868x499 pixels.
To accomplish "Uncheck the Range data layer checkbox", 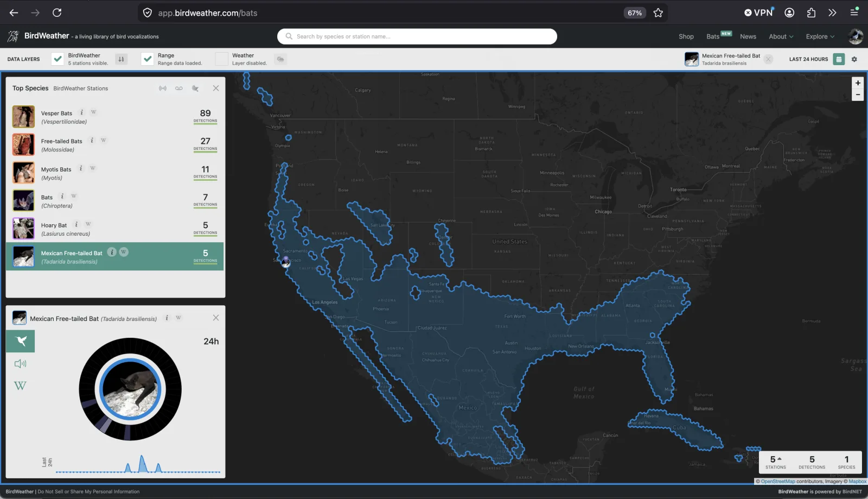I will click(148, 59).
